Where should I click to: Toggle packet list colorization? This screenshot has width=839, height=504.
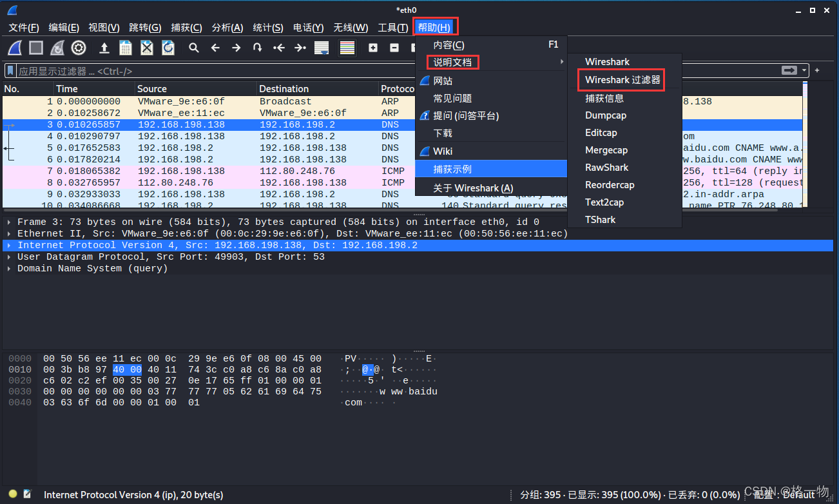(x=347, y=48)
